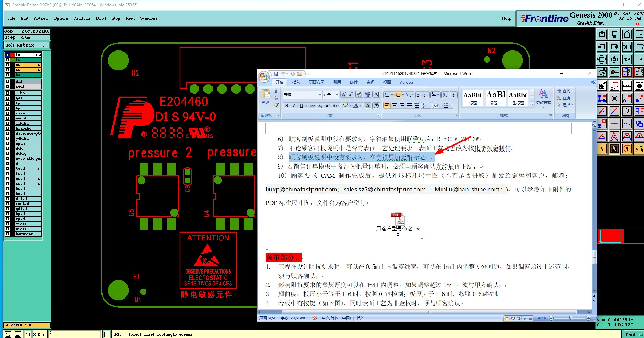The height and width of the screenshot is (338, 644).
Task: Click the red color swatch for layer to
Action: [13, 55]
